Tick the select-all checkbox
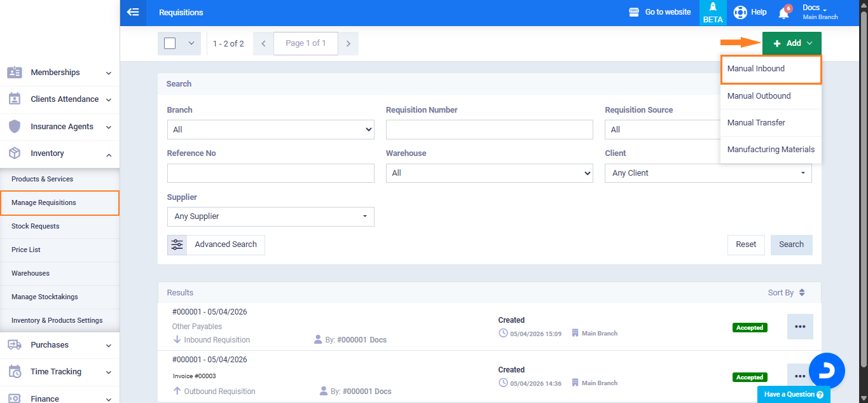 click(170, 43)
